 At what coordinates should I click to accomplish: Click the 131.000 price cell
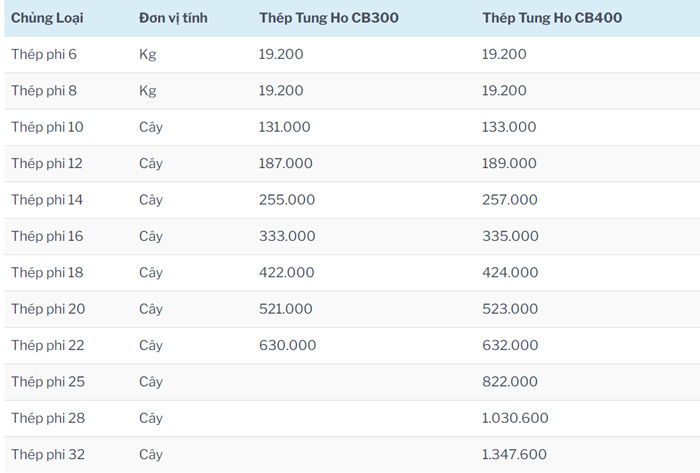286,127
